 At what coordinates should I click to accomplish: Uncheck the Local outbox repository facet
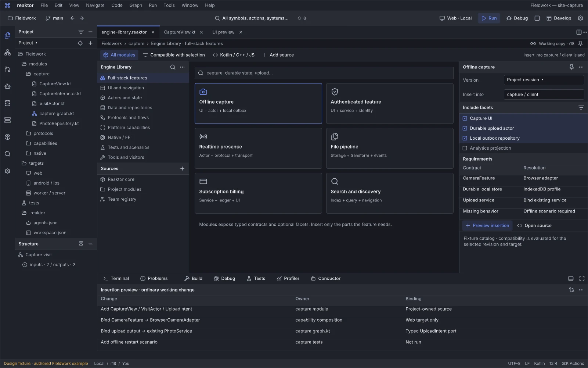tap(465, 138)
